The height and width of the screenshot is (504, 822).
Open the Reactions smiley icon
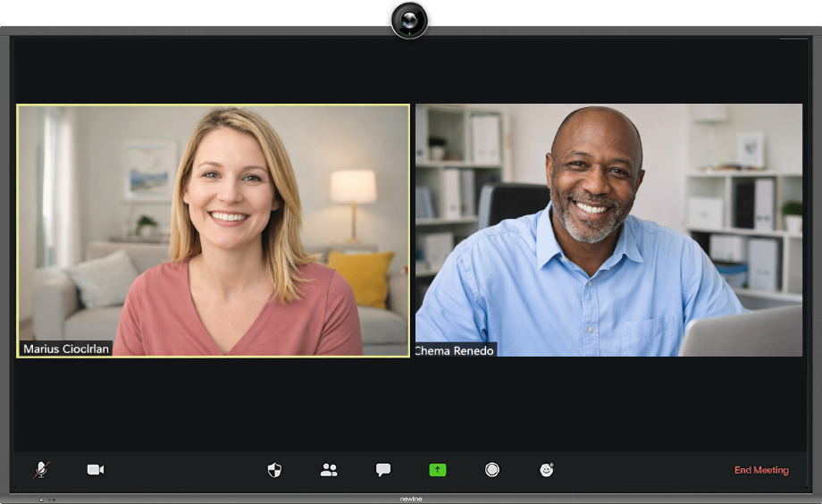[x=547, y=470]
